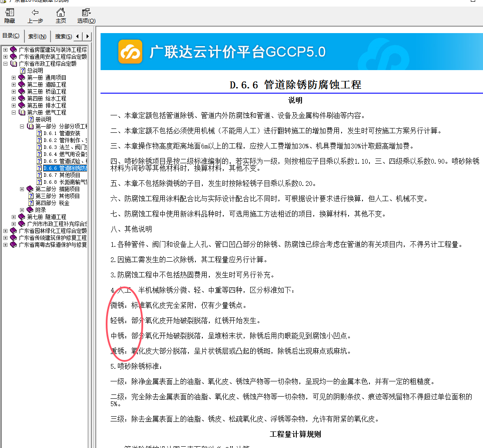Click the book icon of 广东省通用安装工程综合定额

click(x=13, y=57)
